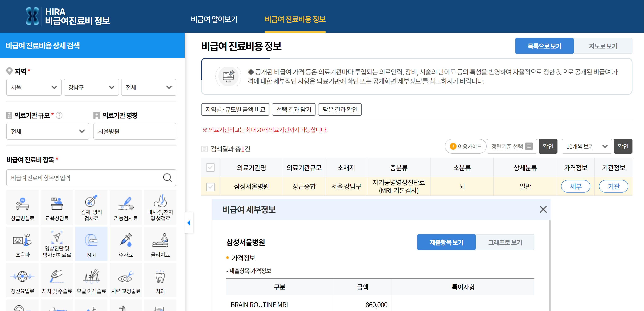The image size is (644, 311).
Task: Select the 모발 이식술료 category icon
Action: [x=91, y=280]
